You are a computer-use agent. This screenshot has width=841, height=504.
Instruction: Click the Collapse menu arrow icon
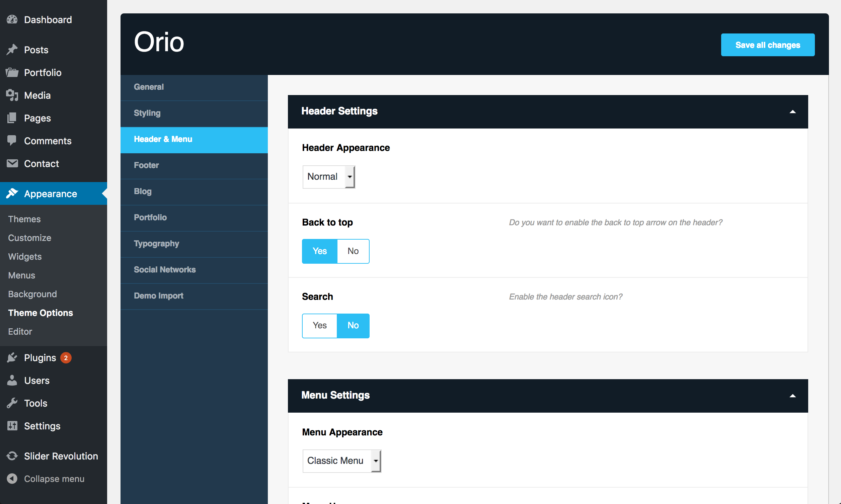click(12, 479)
